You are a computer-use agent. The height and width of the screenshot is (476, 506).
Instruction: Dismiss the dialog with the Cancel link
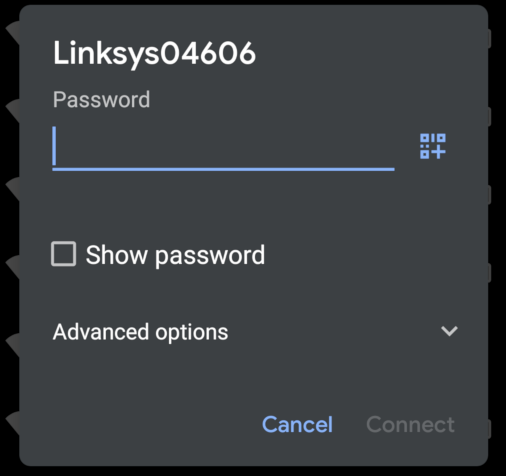pos(297,424)
